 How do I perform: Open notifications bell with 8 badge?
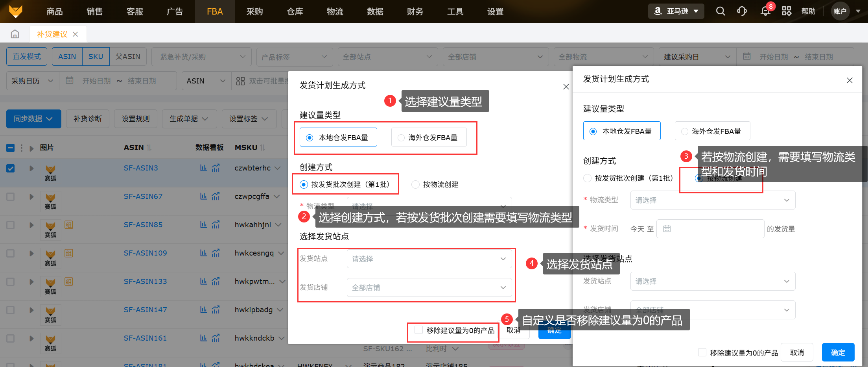[x=765, y=11]
